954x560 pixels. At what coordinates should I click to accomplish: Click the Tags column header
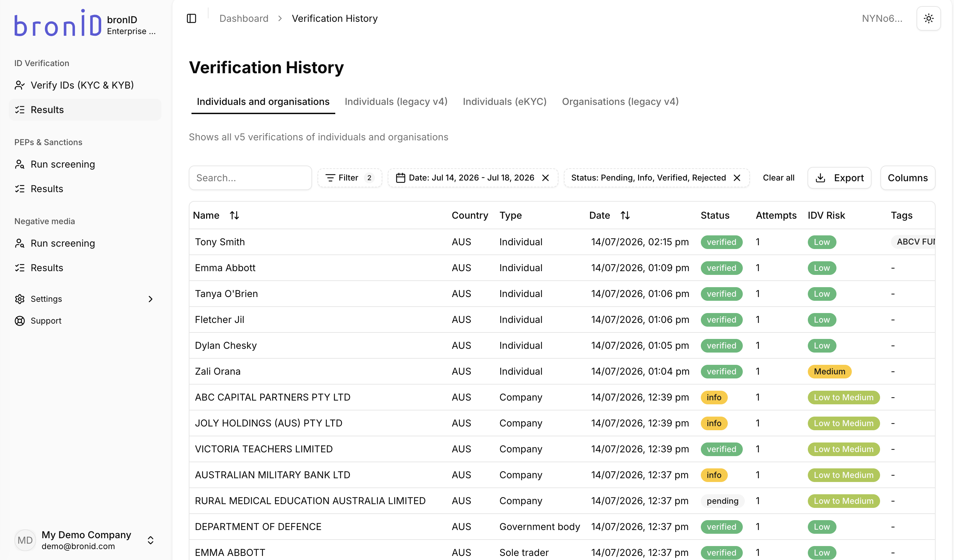click(902, 215)
